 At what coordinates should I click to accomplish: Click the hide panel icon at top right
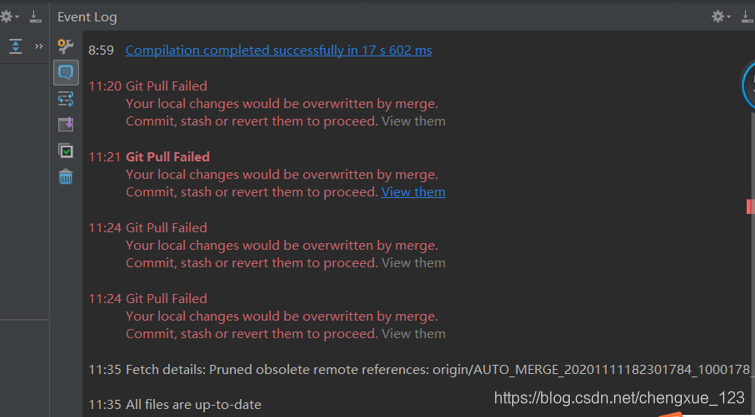click(747, 17)
